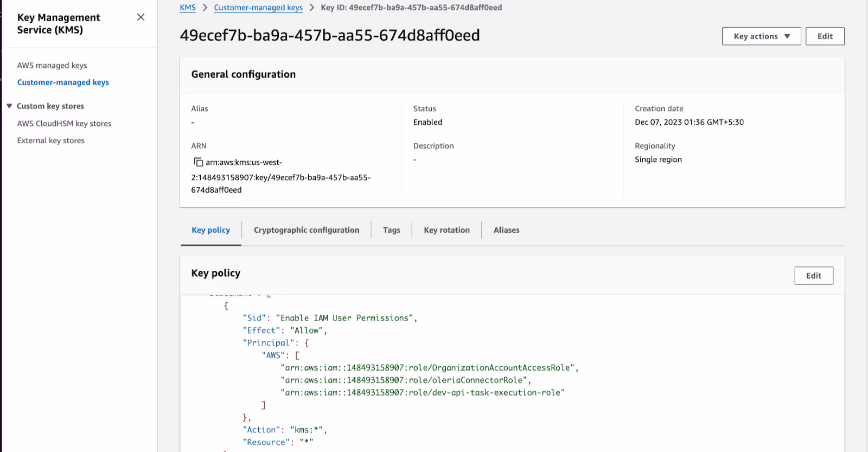Open Customer-managed keys breadcrumb link
868x452 pixels.
[x=258, y=8]
